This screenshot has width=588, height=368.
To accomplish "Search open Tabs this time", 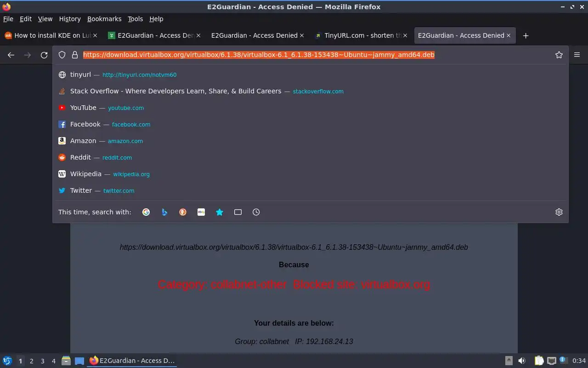I will coord(238,212).
